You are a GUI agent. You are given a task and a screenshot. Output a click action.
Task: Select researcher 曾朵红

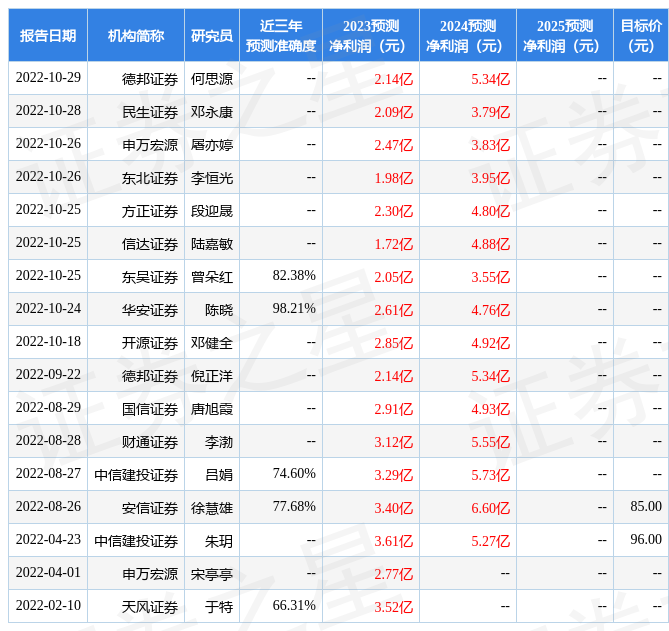pos(212,277)
